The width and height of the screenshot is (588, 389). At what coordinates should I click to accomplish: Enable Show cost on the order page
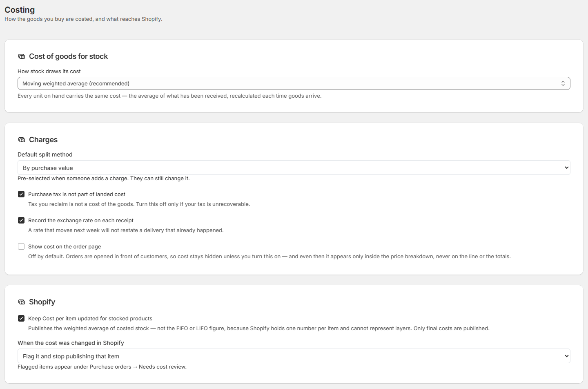tap(21, 246)
